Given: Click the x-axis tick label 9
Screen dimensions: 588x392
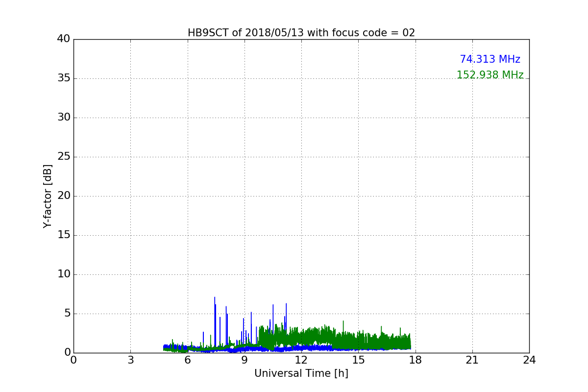Looking at the screenshot, I should point(245,360).
